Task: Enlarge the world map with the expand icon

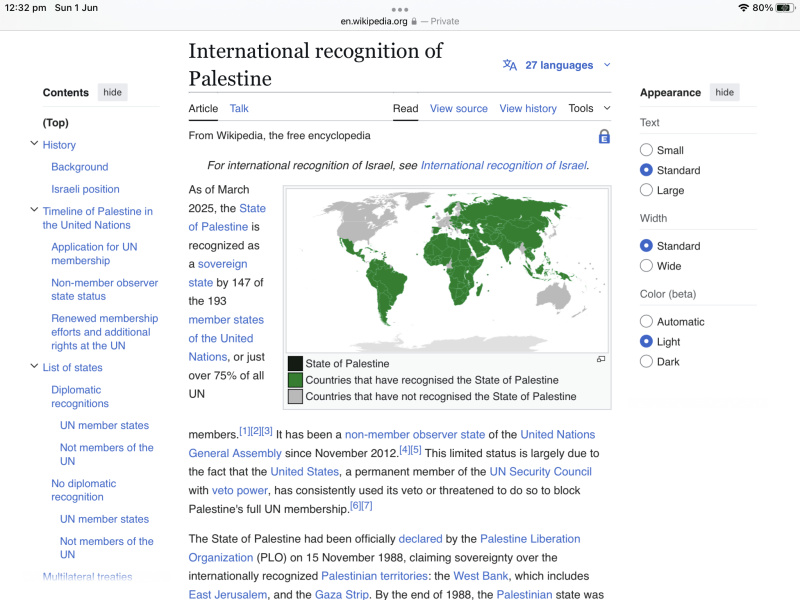Action: pos(601,359)
